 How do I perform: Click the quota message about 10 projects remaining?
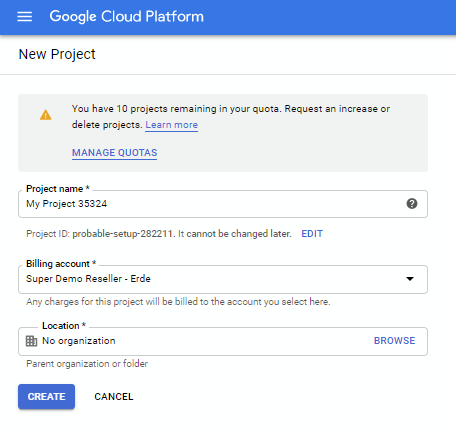(x=231, y=117)
